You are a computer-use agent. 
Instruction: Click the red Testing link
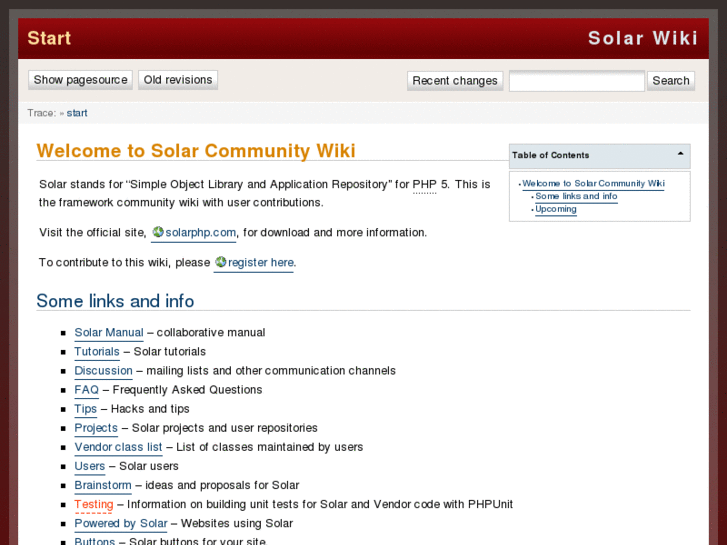[x=94, y=504]
